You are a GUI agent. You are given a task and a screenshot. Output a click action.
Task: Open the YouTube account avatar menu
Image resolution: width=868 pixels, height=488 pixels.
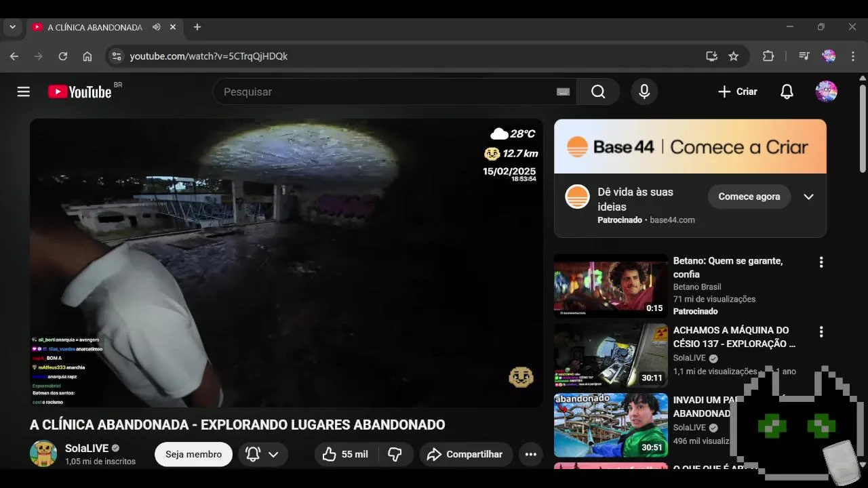pos(826,91)
